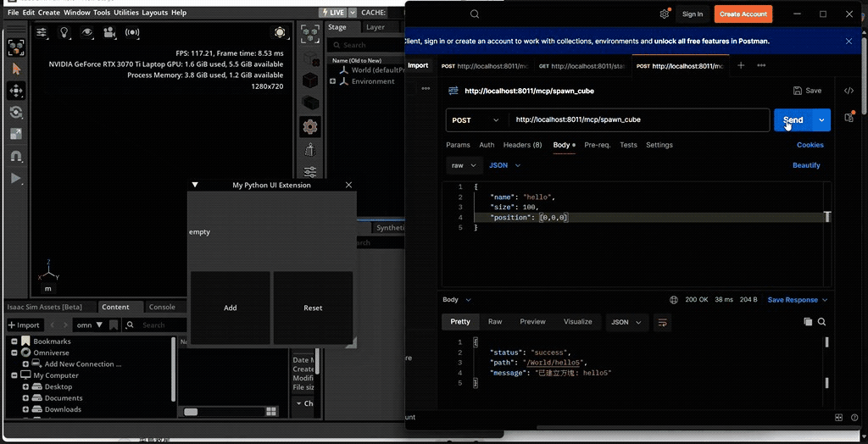This screenshot has height=444, width=868.
Task: Switch to the Stage tab
Action: tap(337, 27)
